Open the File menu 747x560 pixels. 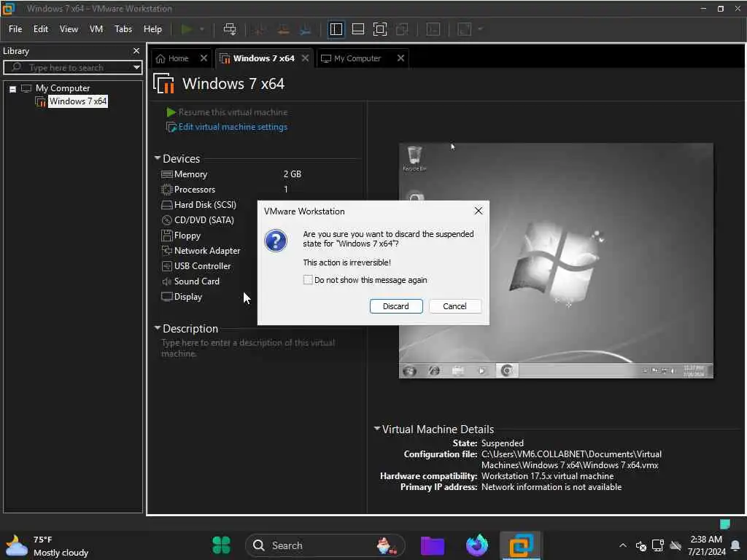tap(15, 29)
